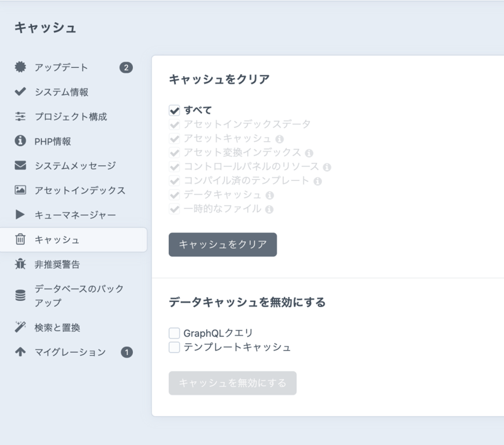This screenshot has height=445, width=504.
Task: Click info icon beside 一時的なファイル
Action: pyautogui.click(x=269, y=209)
